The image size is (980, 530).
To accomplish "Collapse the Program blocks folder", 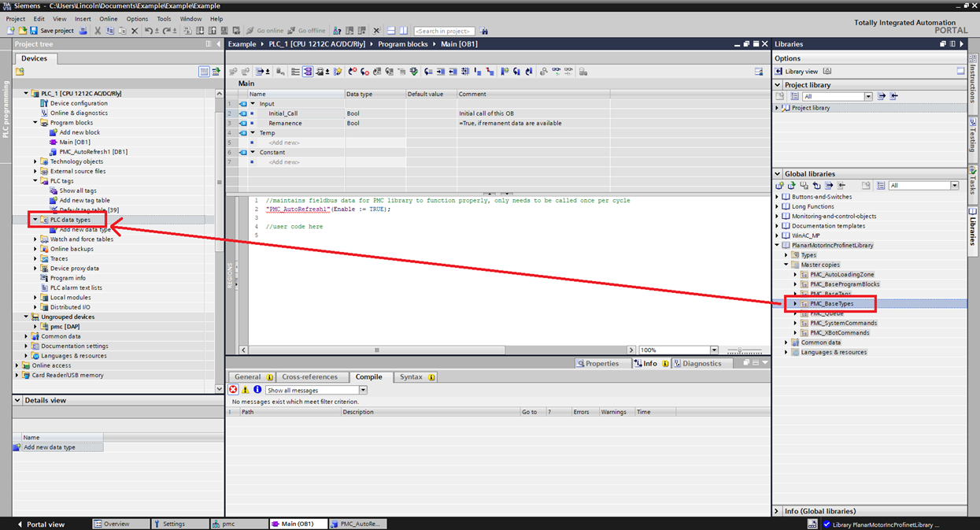I will click(x=36, y=122).
